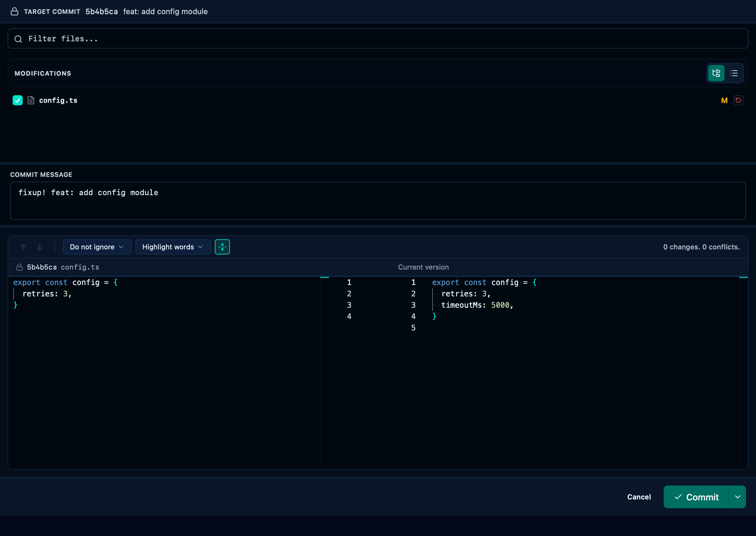Revert config.ts changes with rollback icon
Image resolution: width=756 pixels, height=536 pixels.
point(738,100)
